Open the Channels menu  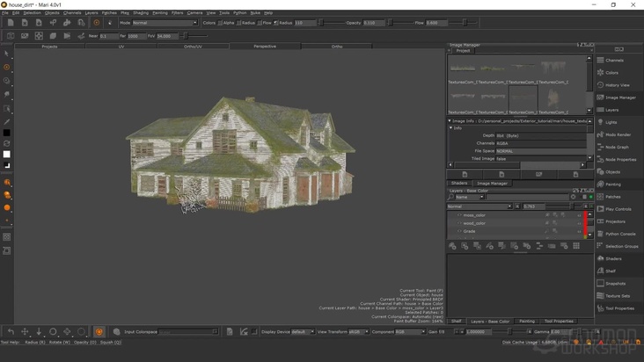72,12
